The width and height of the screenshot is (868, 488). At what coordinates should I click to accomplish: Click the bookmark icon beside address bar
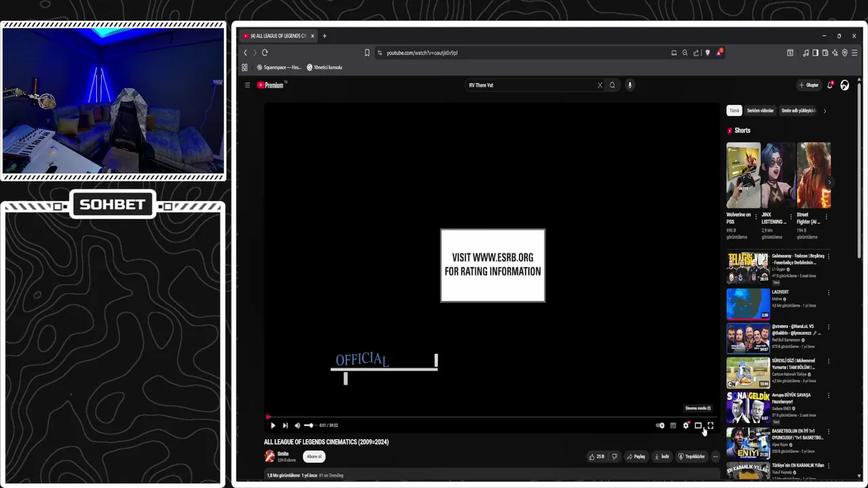(367, 53)
